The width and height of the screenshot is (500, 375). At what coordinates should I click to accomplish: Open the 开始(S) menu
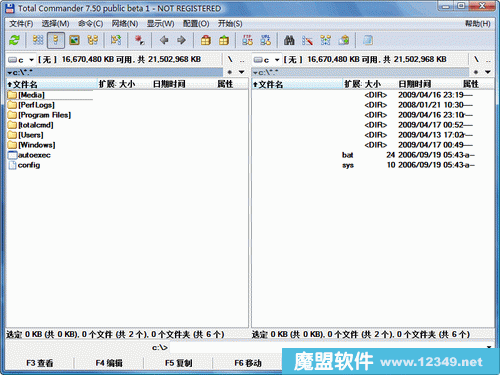pos(230,24)
